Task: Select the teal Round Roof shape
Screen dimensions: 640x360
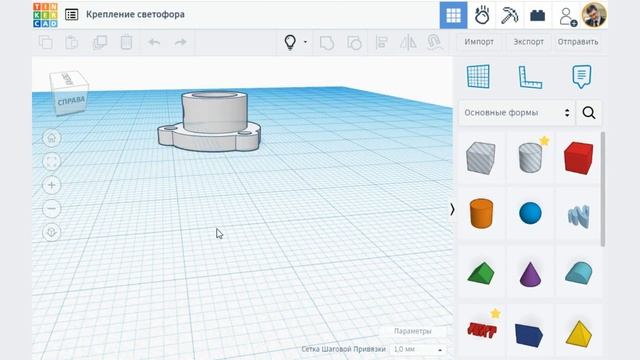Action: click(579, 273)
